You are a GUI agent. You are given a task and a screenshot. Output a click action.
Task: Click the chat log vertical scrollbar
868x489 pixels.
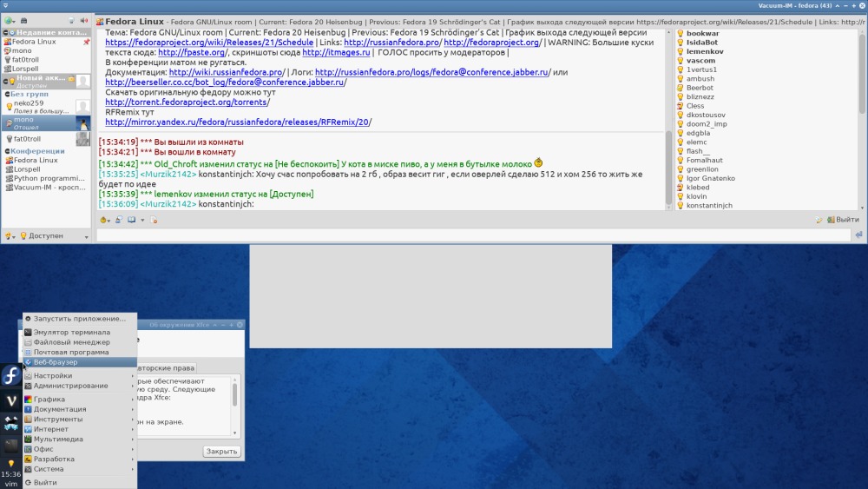(x=668, y=166)
